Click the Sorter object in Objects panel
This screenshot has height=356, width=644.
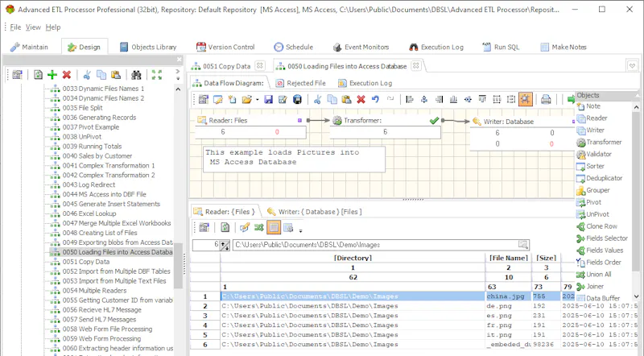[591, 167]
